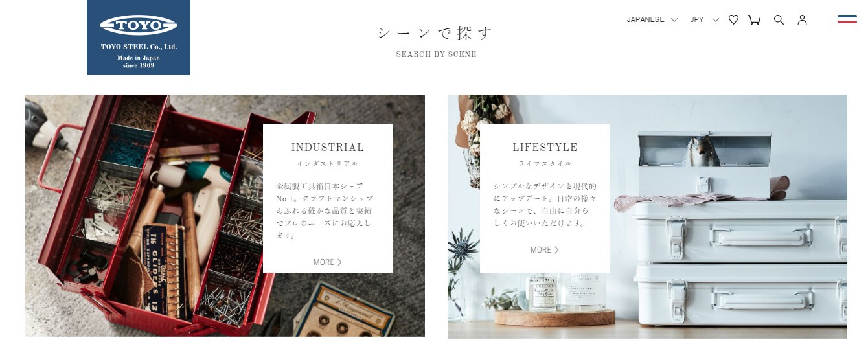
Task: Click MORE under Lifestyle description
Action: pyautogui.click(x=541, y=250)
